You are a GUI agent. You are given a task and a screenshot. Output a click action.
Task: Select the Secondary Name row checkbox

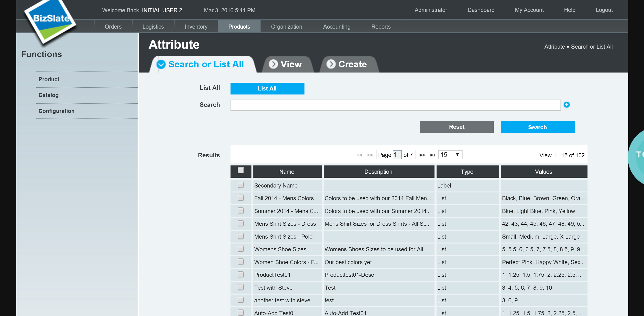pyautogui.click(x=241, y=185)
